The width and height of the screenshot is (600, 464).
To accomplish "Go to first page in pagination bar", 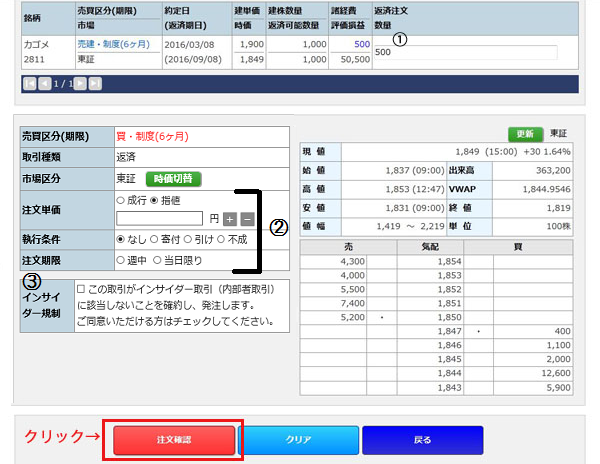I will point(30,85).
